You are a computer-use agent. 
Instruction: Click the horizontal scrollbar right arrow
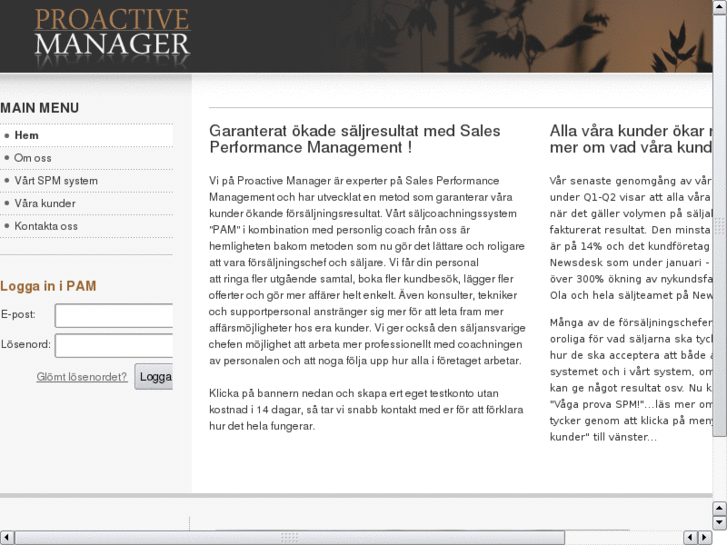[x=705, y=538]
